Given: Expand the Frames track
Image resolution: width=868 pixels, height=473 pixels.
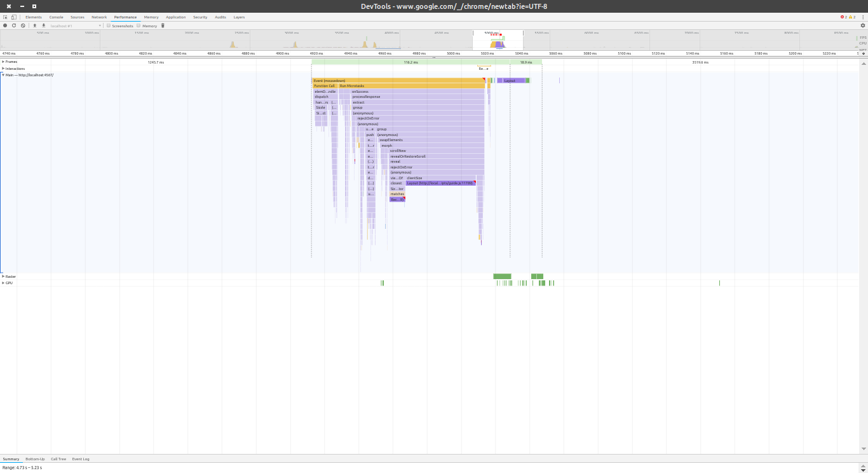Looking at the screenshot, I should 3,62.
